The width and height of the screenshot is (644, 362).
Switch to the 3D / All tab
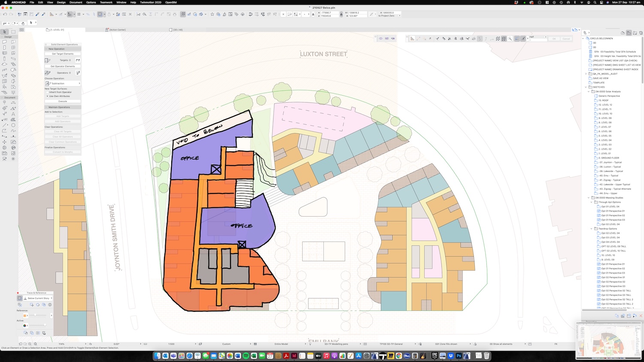tap(176, 30)
